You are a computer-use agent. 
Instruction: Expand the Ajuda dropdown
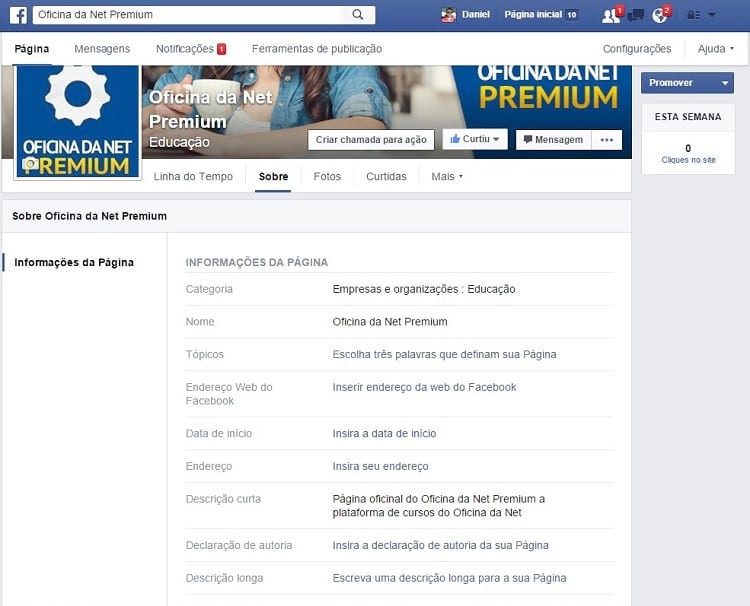click(716, 49)
